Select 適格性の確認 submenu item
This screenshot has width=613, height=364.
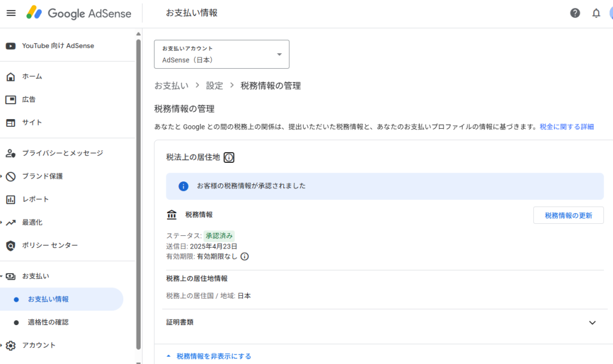point(48,323)
